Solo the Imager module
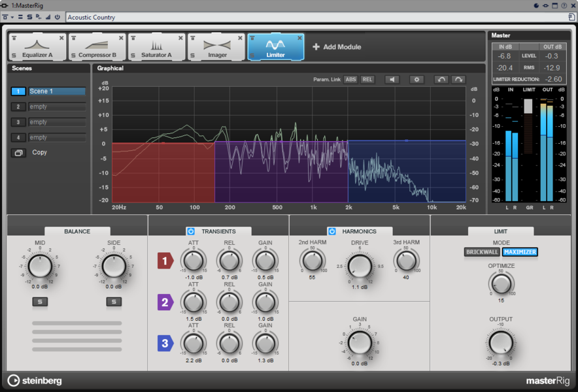 [x=192, y=56]
